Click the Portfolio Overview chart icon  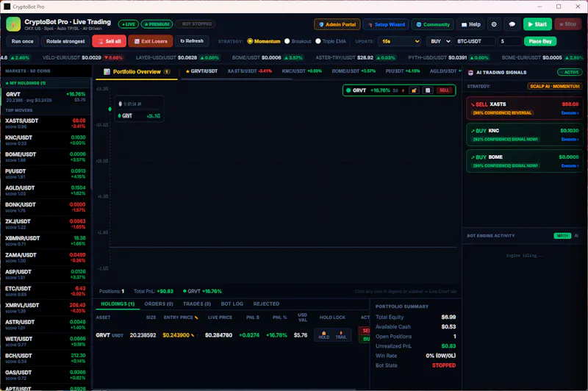pos(107,71)
